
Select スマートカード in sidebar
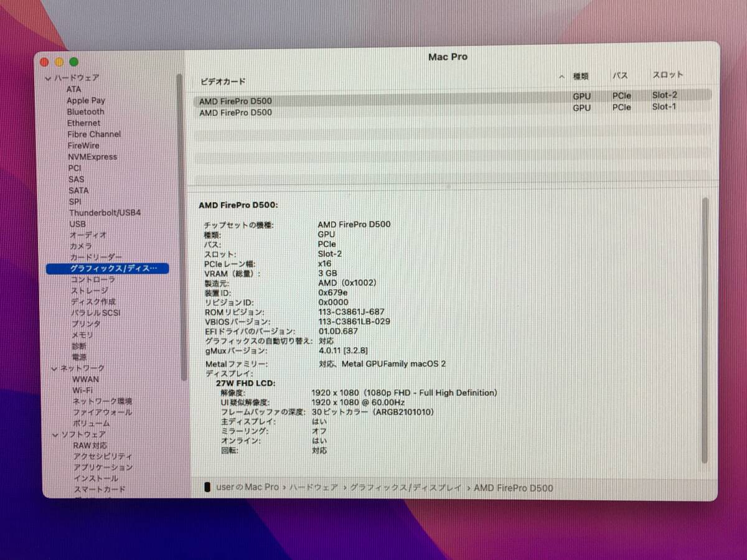pos(100,489)
